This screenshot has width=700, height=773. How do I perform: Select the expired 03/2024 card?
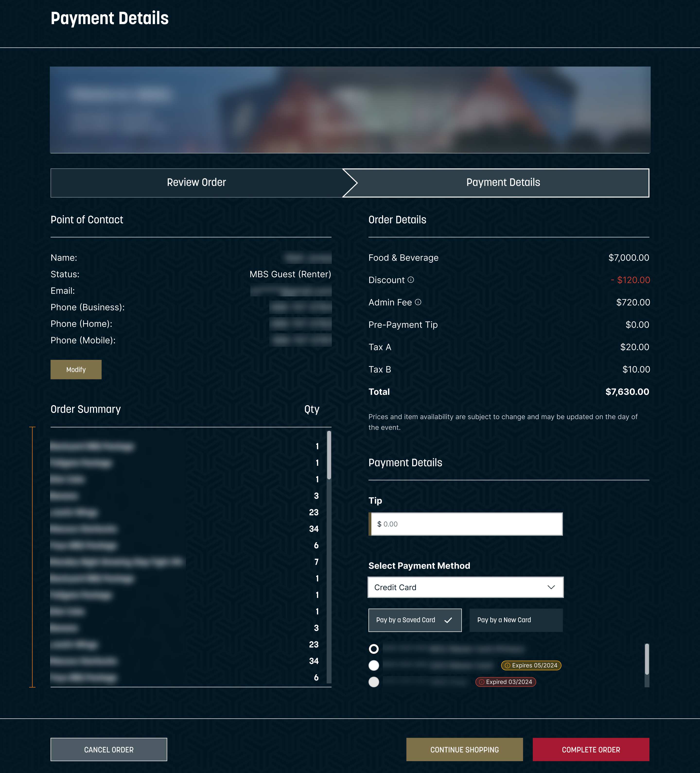click(x=374, y=682)
